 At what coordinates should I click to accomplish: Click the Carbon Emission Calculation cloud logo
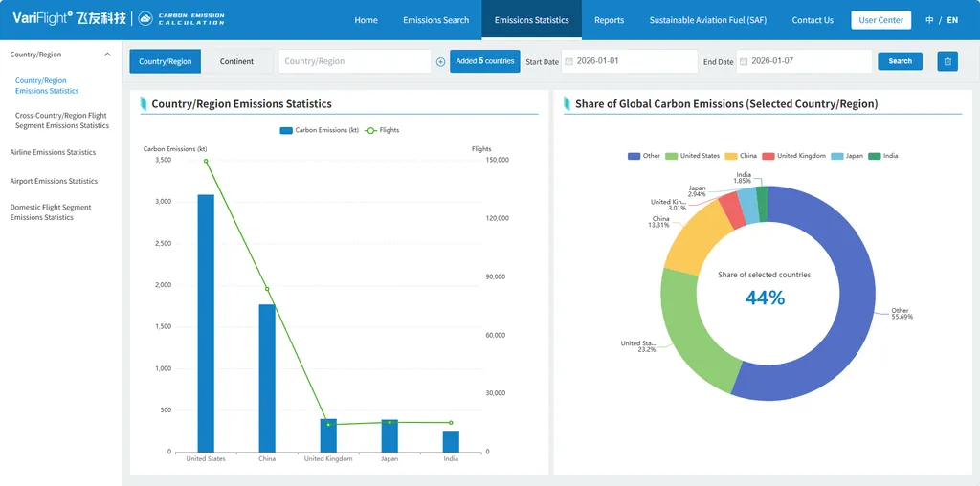click(x=181, y=19)
